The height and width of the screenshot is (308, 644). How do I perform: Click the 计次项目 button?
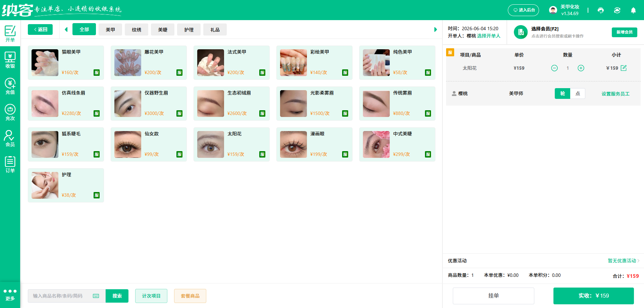point(151,296)
